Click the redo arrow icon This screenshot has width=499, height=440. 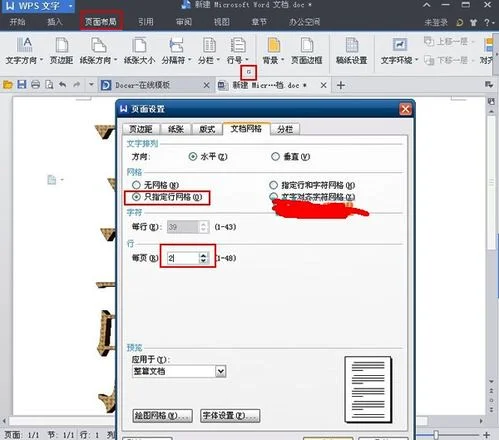coord(77,85)
